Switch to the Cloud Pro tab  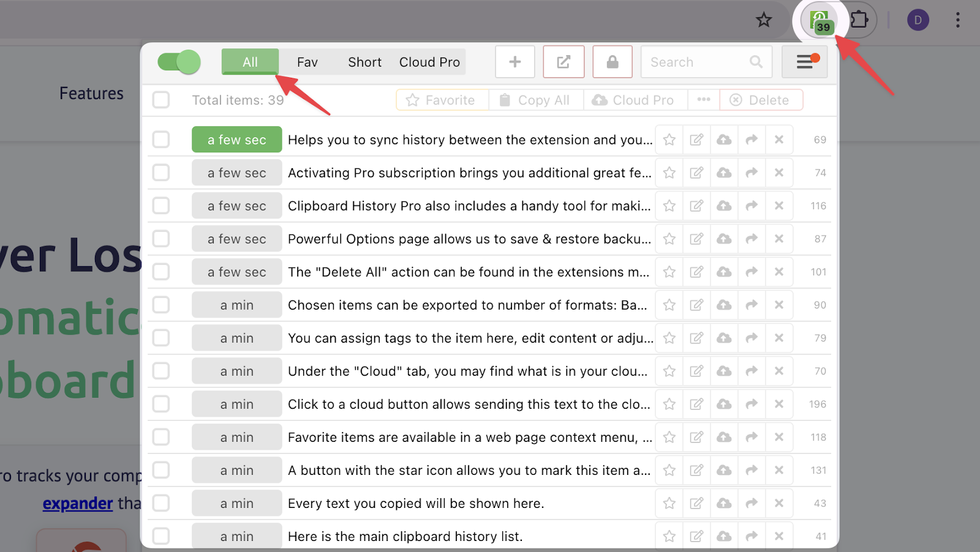(429, 62)
